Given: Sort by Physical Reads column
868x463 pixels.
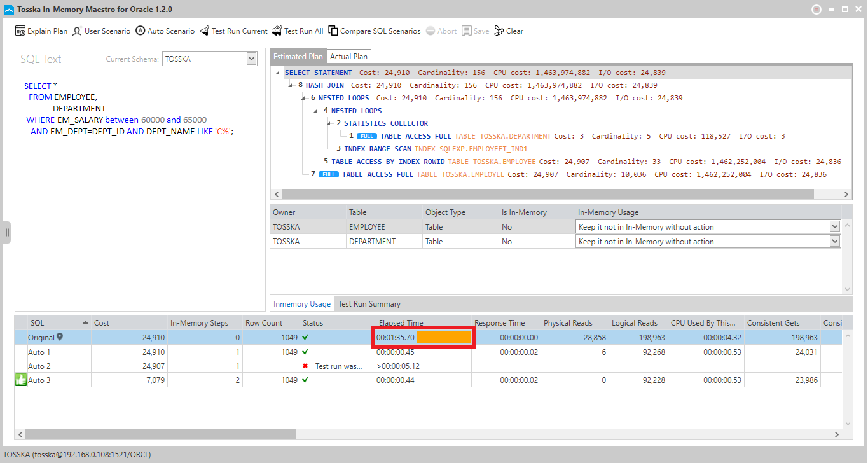Looking at the screenshot, I should point(575,323).
